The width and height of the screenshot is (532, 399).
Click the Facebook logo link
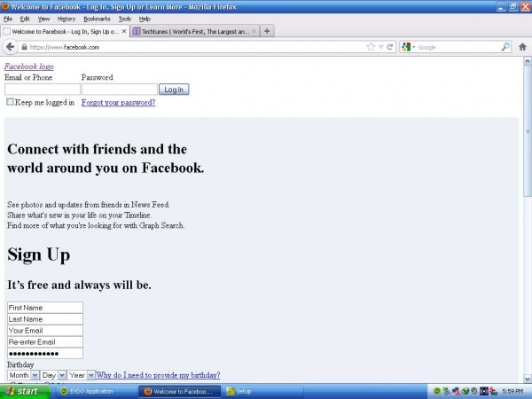tap(29, 66)
